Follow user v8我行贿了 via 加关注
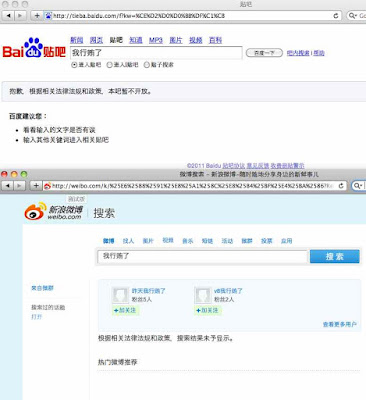 coord(208,310)
